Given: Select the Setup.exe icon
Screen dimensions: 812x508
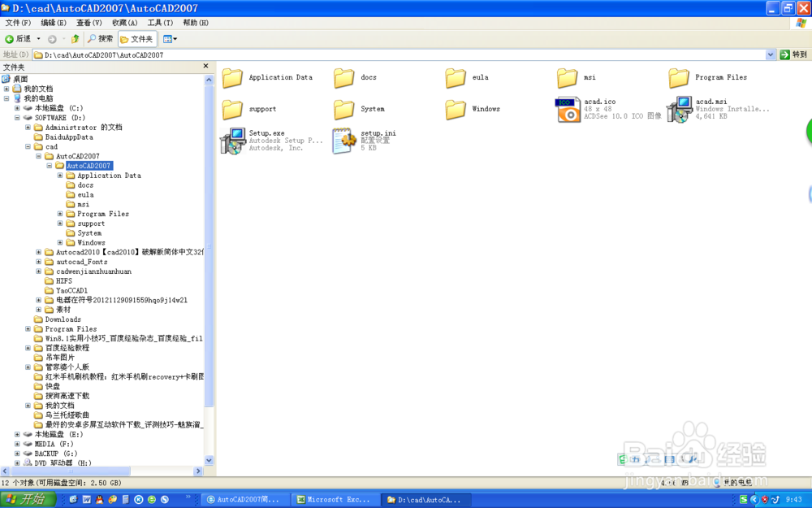Looking at the screenshot, I should [232, 141].
